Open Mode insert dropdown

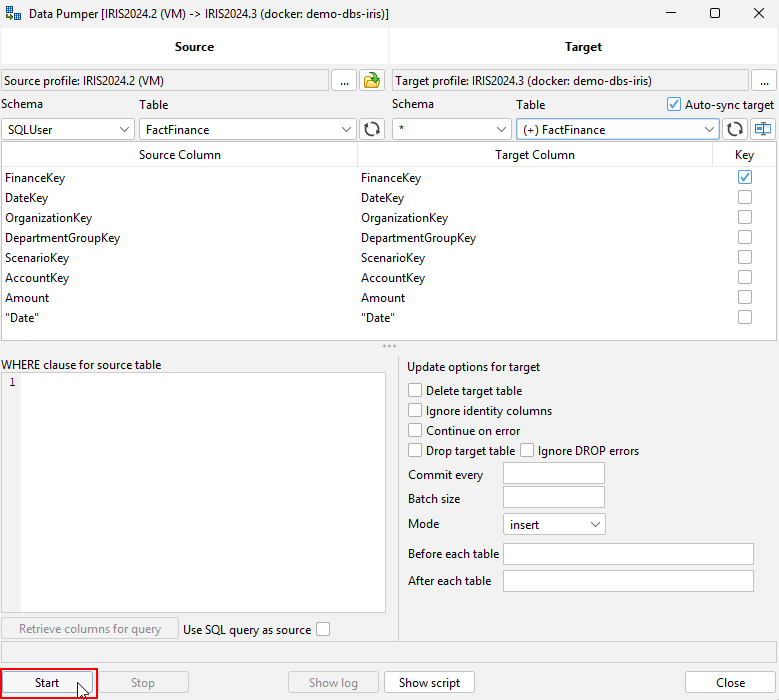pyautogui.click(x=554, y=524)
